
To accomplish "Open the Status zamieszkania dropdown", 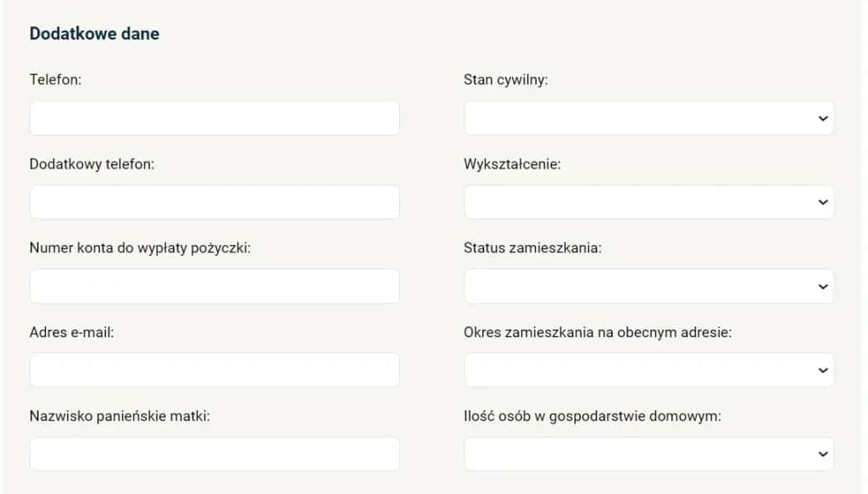I will 648,286.
